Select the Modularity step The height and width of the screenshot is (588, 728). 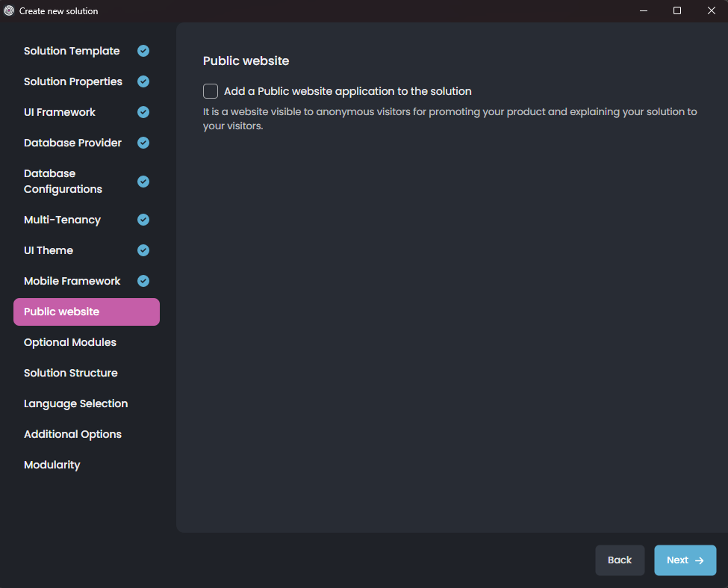(52, 465)
